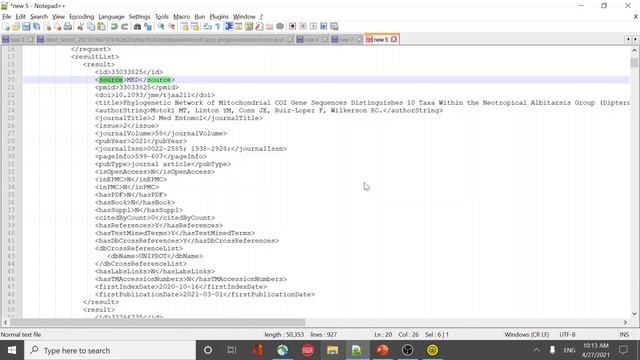Open the ? help menu

tap(261, 17)
